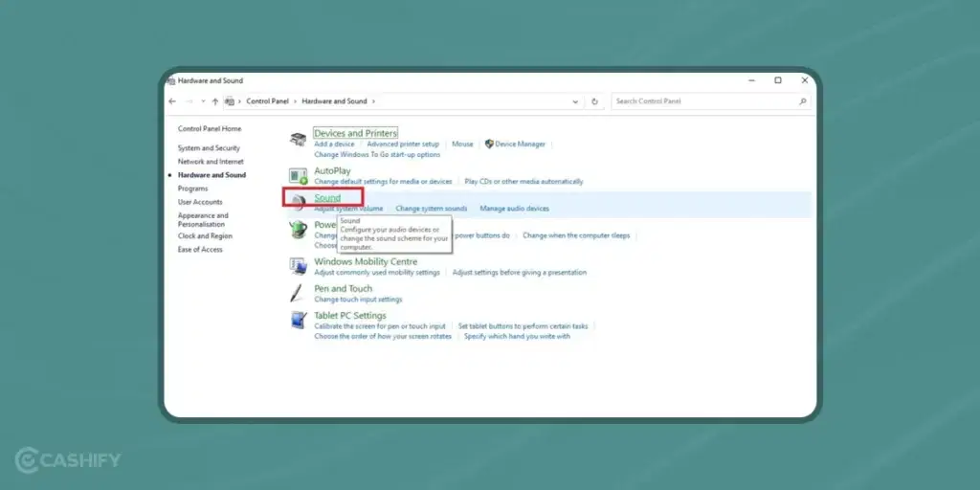Click the search magnifier icon
Image resolution: width=980 pixels, height=490 pixels.
803,101
